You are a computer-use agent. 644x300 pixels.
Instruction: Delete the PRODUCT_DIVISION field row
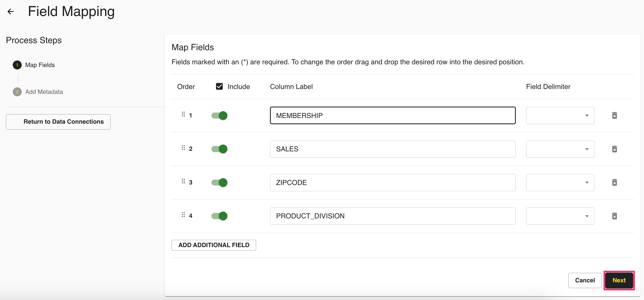(614, 216)
